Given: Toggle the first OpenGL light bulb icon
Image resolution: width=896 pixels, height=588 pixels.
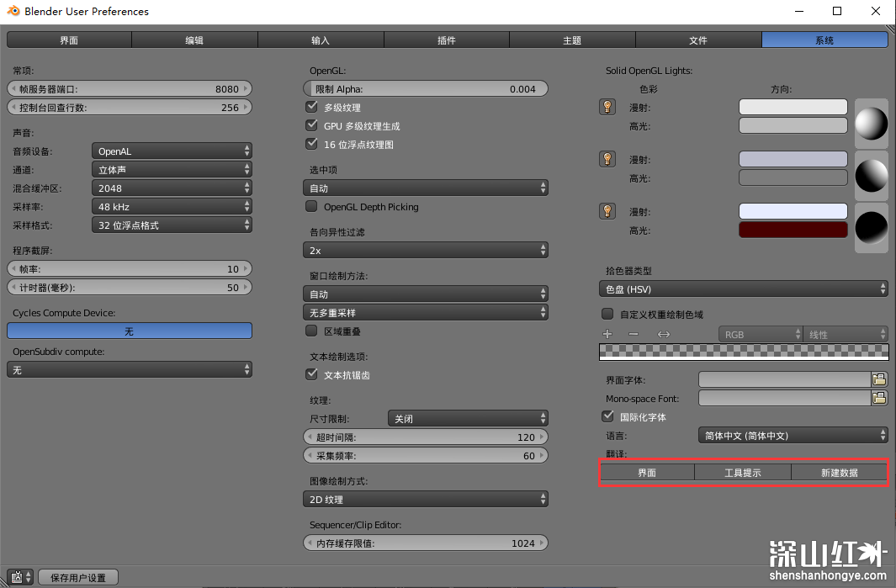Looking at the screenshot, I should (x=607, y=107).
